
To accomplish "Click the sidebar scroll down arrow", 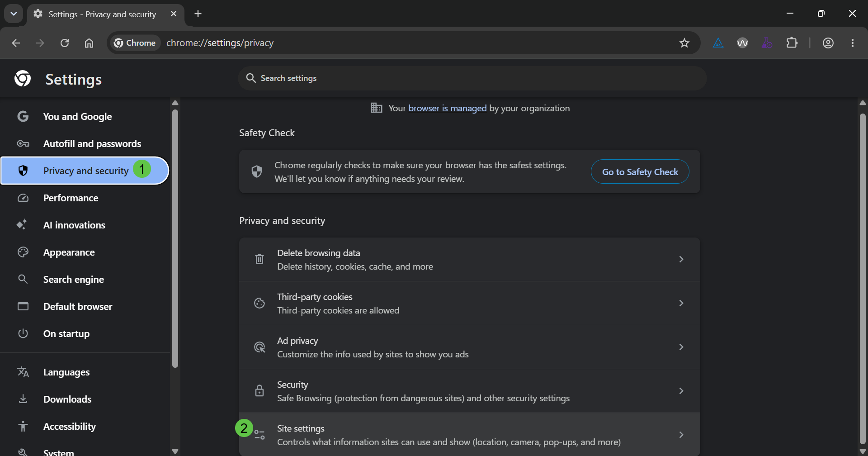I will 175,451.
